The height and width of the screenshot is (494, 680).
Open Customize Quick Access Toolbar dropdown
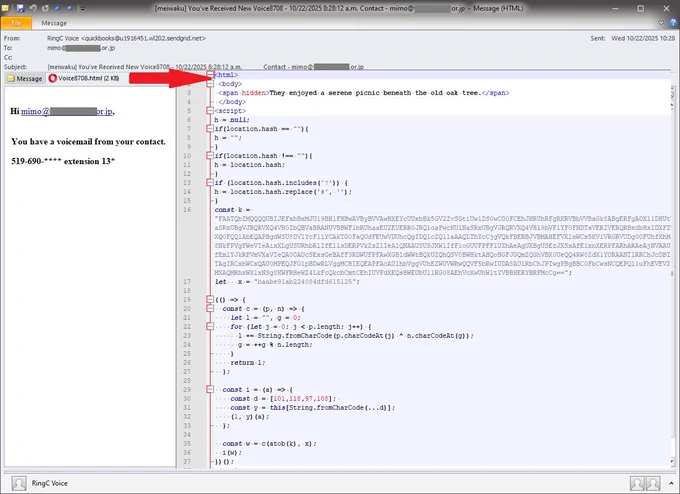[x=82, y=8]
